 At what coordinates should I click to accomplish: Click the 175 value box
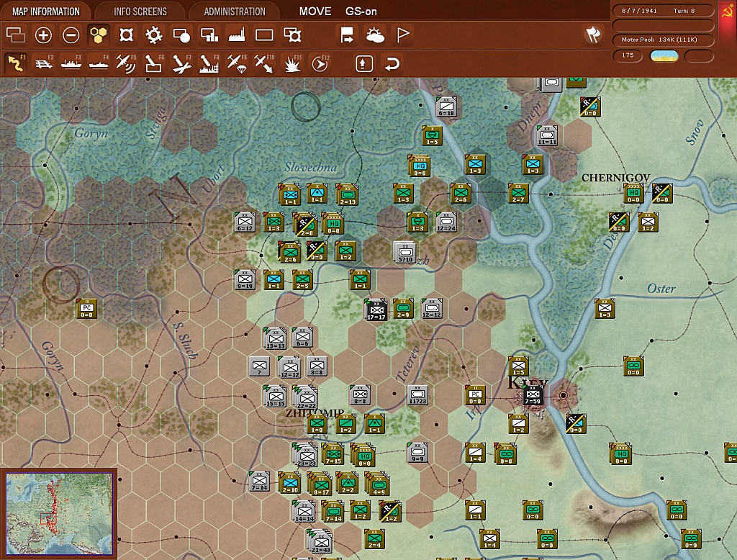[628, 55]
